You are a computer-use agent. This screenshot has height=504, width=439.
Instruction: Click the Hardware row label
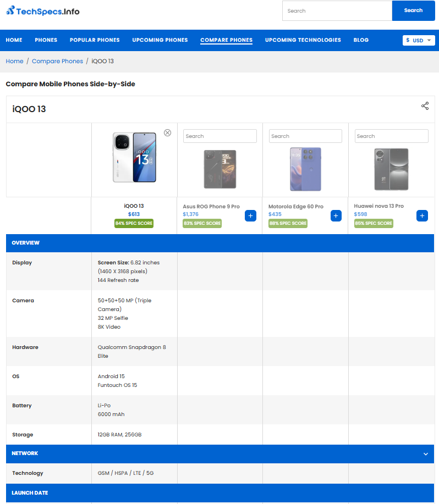[x=25, y=347]
